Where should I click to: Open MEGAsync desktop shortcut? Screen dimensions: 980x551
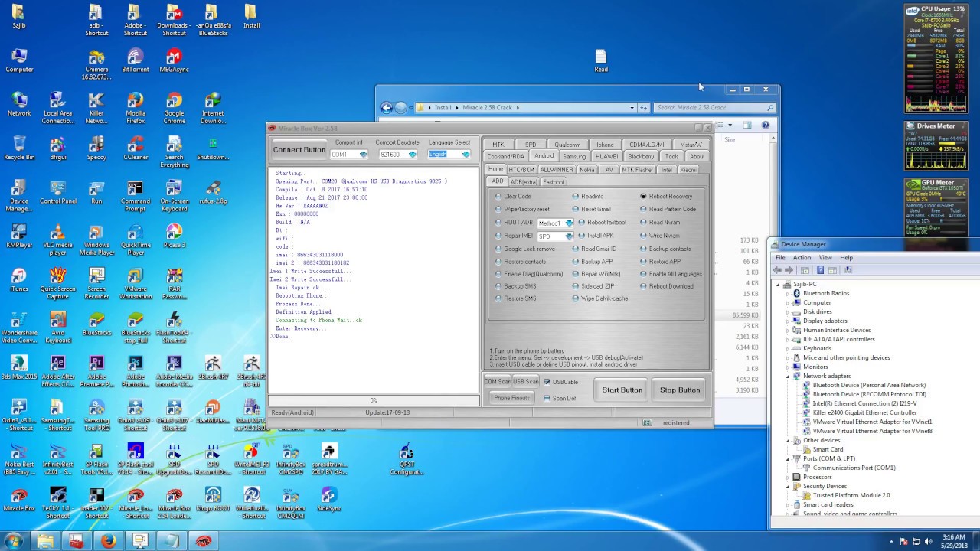coord(174,60)
